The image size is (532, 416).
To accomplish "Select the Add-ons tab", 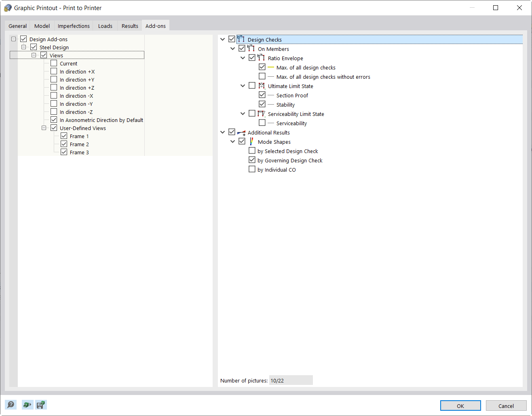I will [x=156, y=25].
